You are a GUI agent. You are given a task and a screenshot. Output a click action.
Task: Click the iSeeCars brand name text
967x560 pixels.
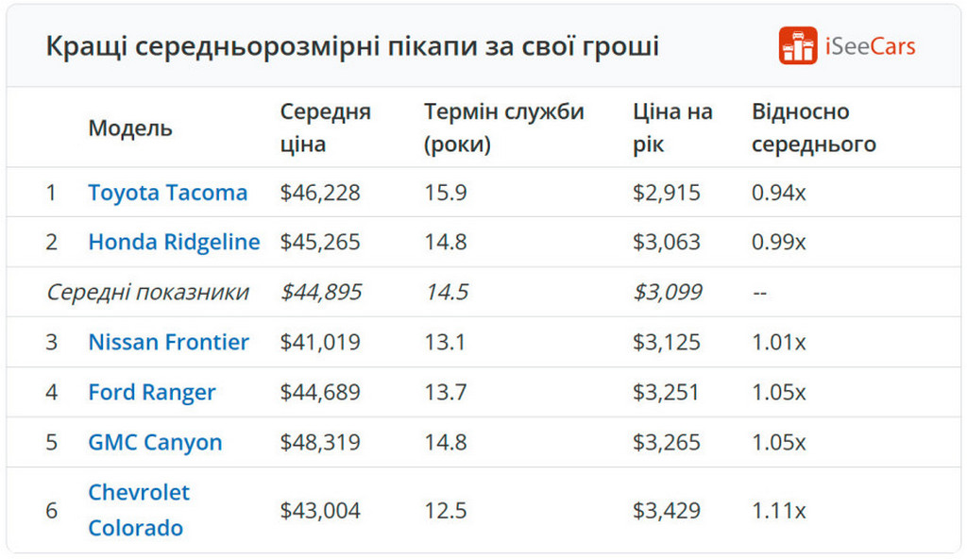(x=870, y=46)
